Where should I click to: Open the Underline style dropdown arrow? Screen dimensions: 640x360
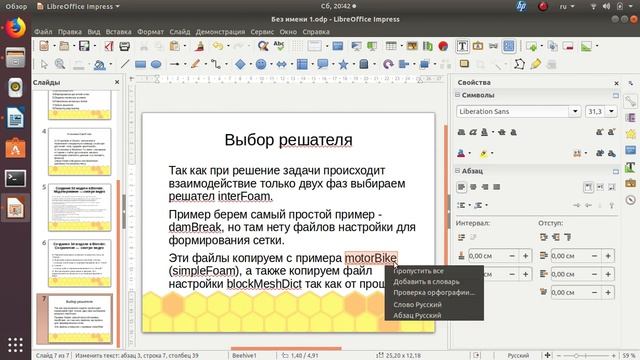tap(493, 132)
